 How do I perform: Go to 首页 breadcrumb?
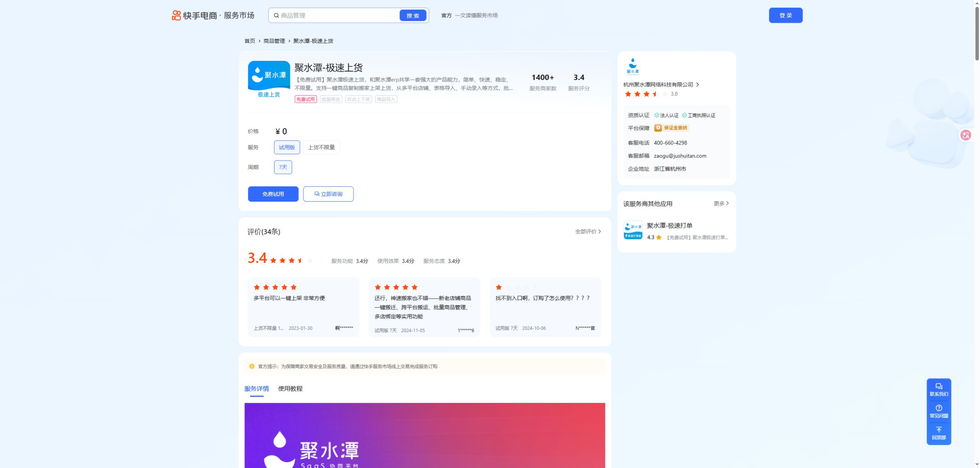coord(250,41)
